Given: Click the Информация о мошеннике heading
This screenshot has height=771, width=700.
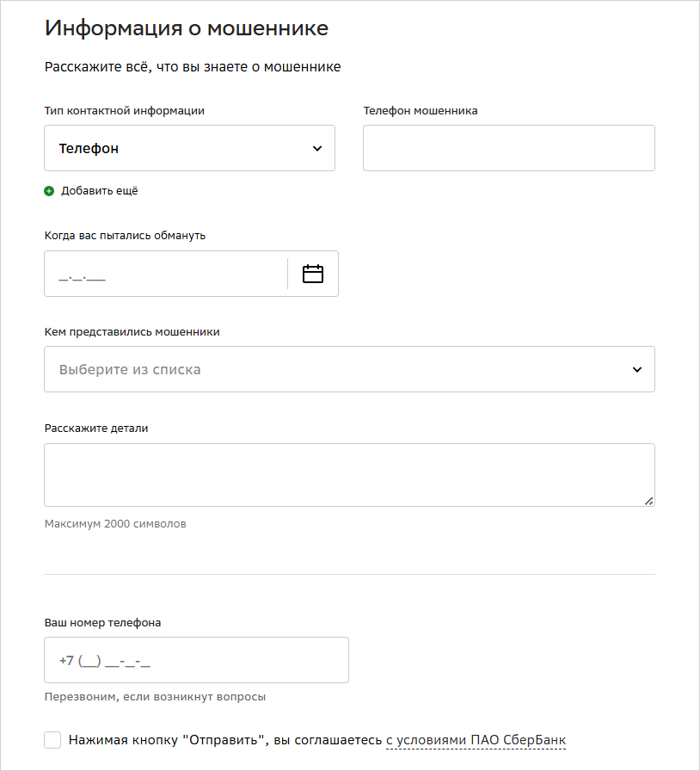Looking at the screenshot, I should (187, 28).
